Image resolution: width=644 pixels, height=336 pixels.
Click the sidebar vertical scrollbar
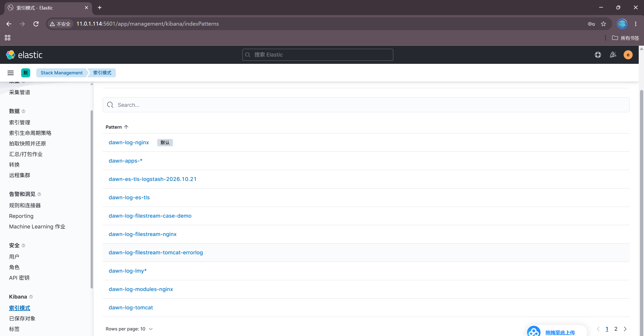92,199
